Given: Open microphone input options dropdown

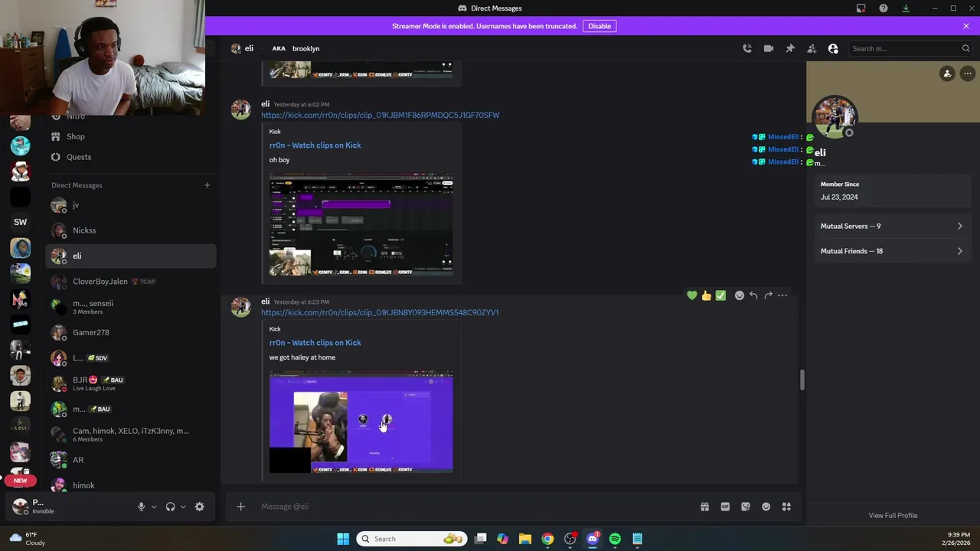Looking at the screenshot, I should click(x=154, y=507).
